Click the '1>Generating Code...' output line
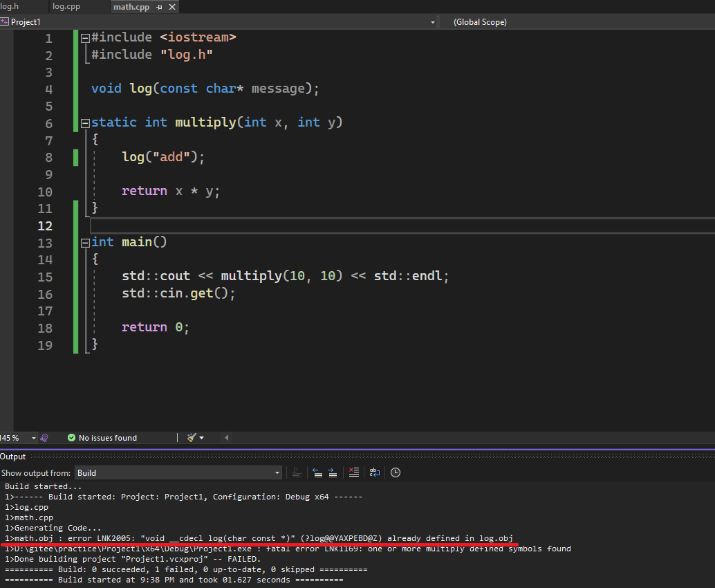This screenshot has width=715, height=588. (x=53, y=528)
